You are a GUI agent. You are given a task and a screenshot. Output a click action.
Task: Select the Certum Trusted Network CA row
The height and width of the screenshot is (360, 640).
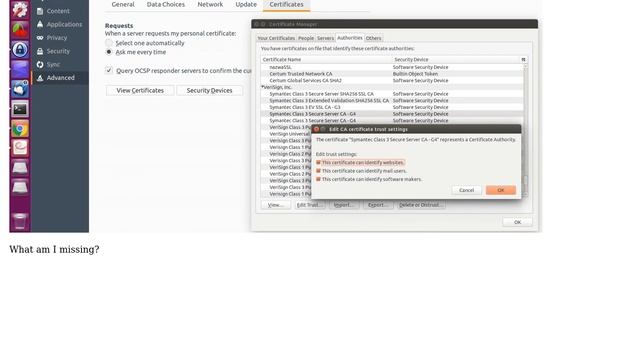[x=392, y=74]
